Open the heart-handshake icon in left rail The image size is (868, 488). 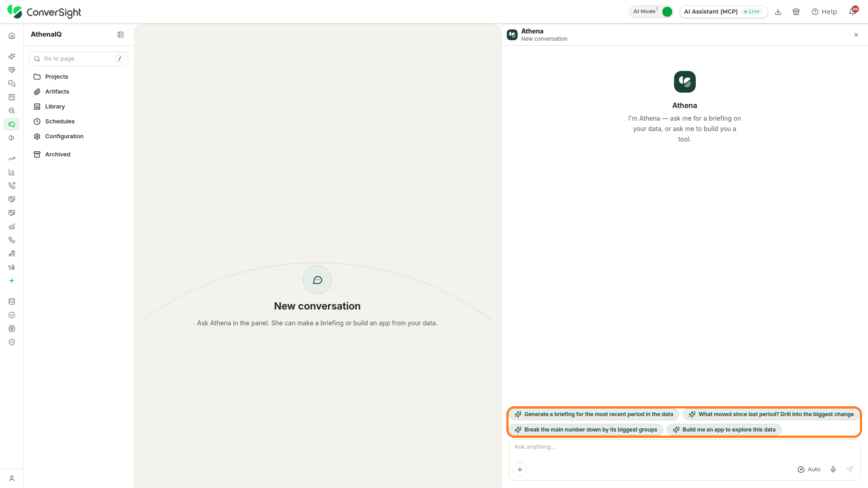tap(12, 70)
